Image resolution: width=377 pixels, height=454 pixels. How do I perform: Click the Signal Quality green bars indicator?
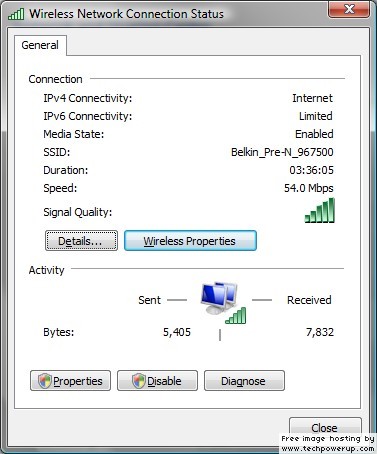(x=319, y=210)
